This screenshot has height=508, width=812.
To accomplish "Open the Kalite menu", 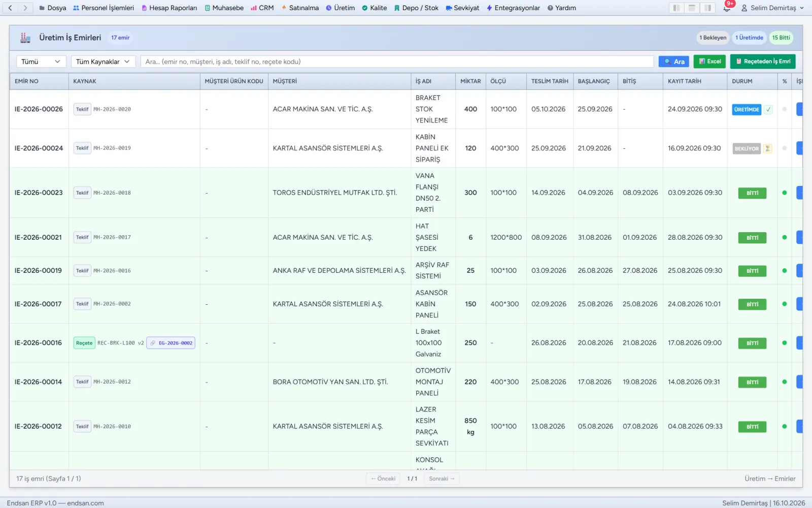I will [x=374, y=8].
